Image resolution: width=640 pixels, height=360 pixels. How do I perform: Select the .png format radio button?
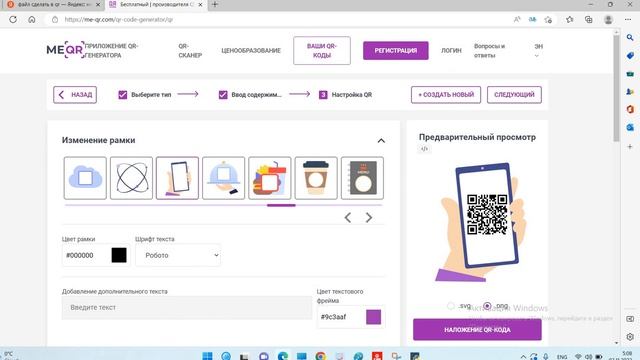tap(487, 306)
